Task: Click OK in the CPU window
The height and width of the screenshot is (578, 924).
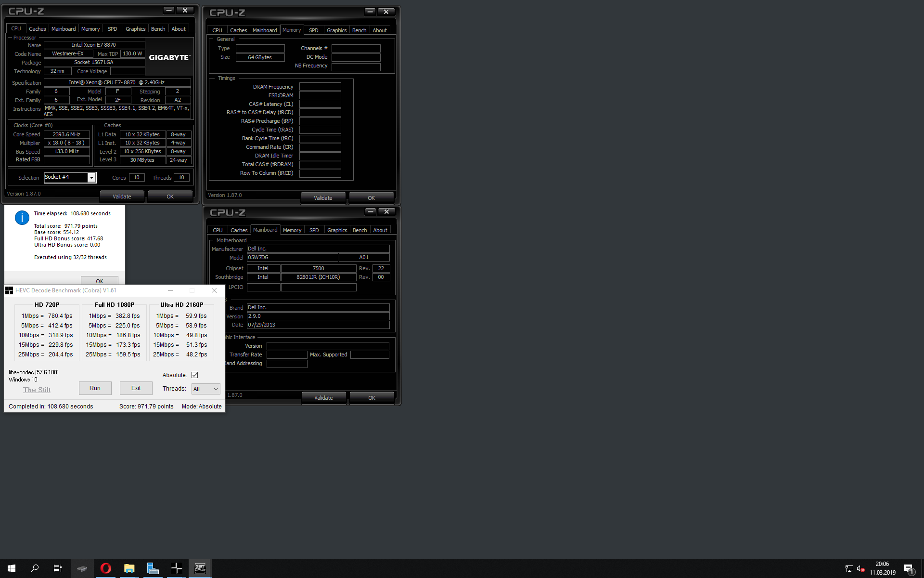Action: point(170,197)
